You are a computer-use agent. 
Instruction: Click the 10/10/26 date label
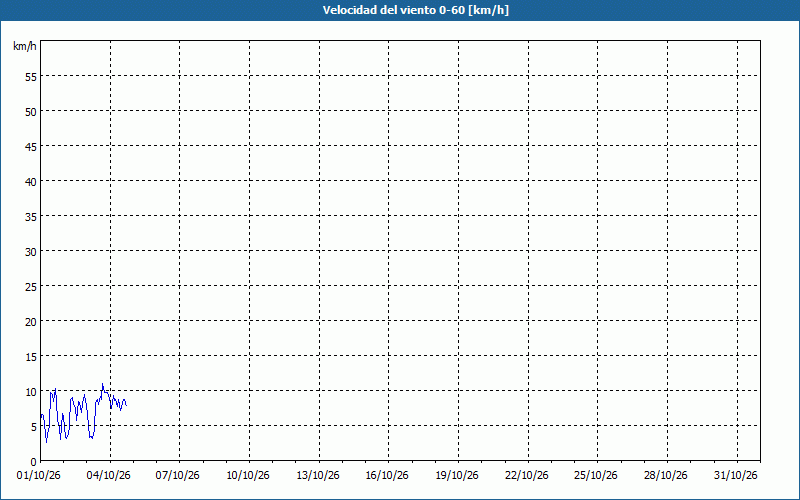point(248,476)
